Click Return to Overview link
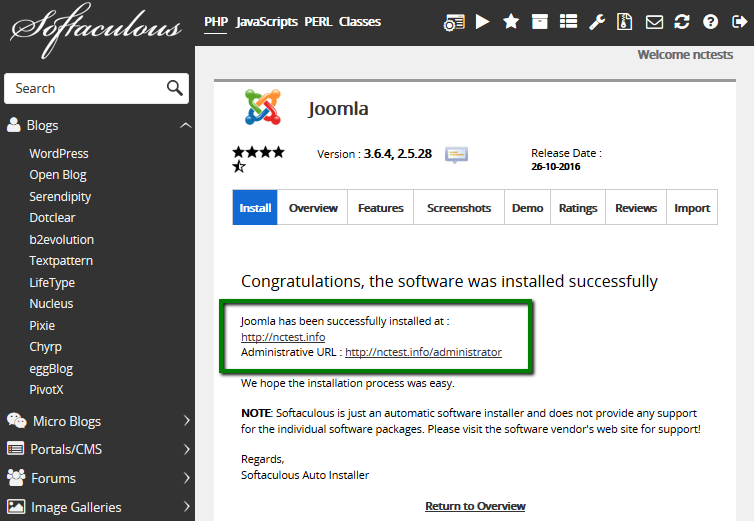The height and width of the screenshot is (521, 754). [475, 506]
